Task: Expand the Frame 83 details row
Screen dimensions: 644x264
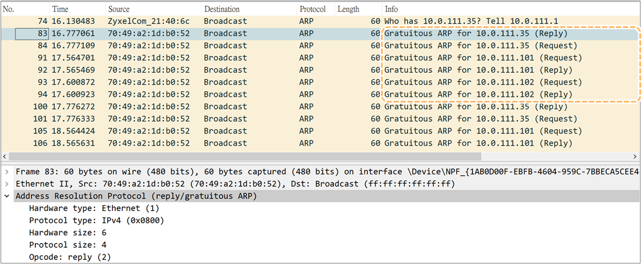Action: [x=7, y=171]
